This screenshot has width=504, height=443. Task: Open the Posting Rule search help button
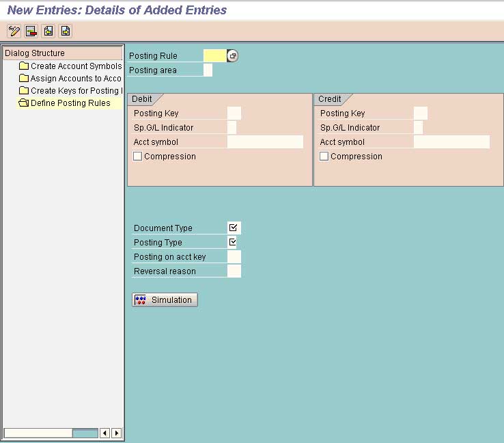click(233, 56)
